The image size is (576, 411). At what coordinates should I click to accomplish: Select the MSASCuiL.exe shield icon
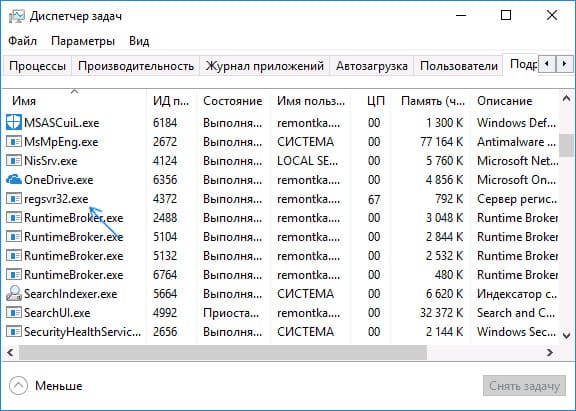[14, 122]
